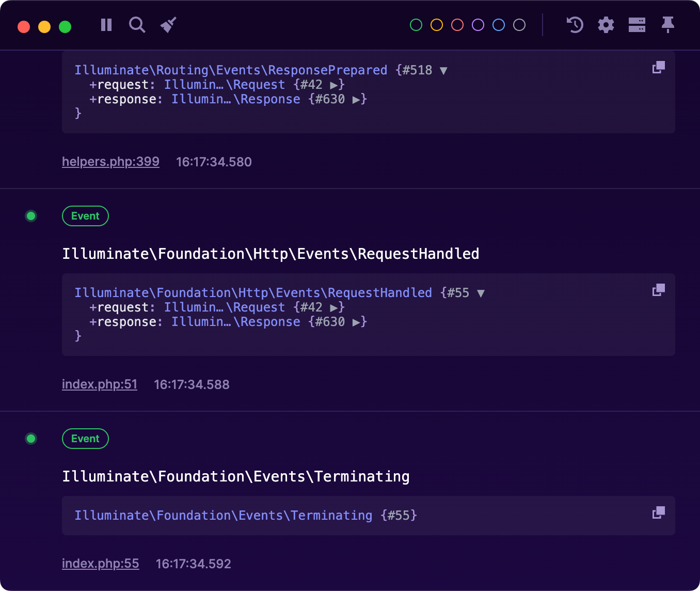Copy the Terminating event payload
Image resolution: width=700 pixels, height=591 pixels.
(658, 512)
